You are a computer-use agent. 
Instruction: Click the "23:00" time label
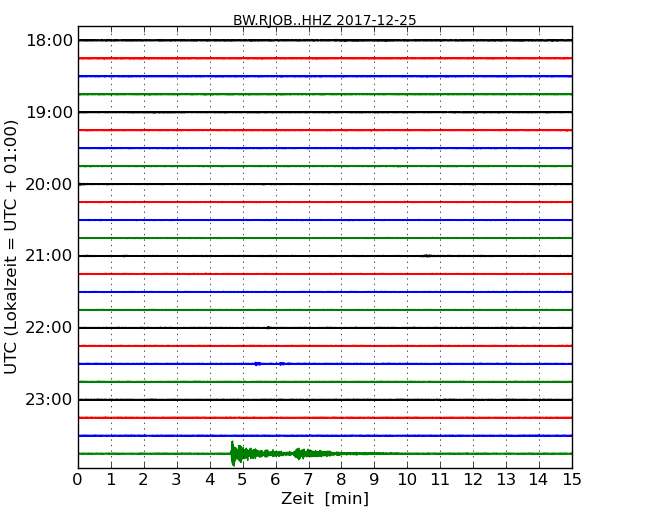pos(49,400)
